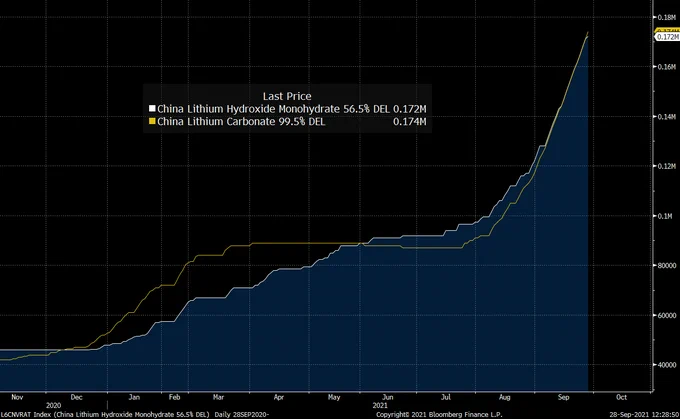Image resolution: width=680 pixels, height=419 pixels.
Task: Click the Nov month label on x-axis
Action: pyautogui.click(x=17, y=397)
